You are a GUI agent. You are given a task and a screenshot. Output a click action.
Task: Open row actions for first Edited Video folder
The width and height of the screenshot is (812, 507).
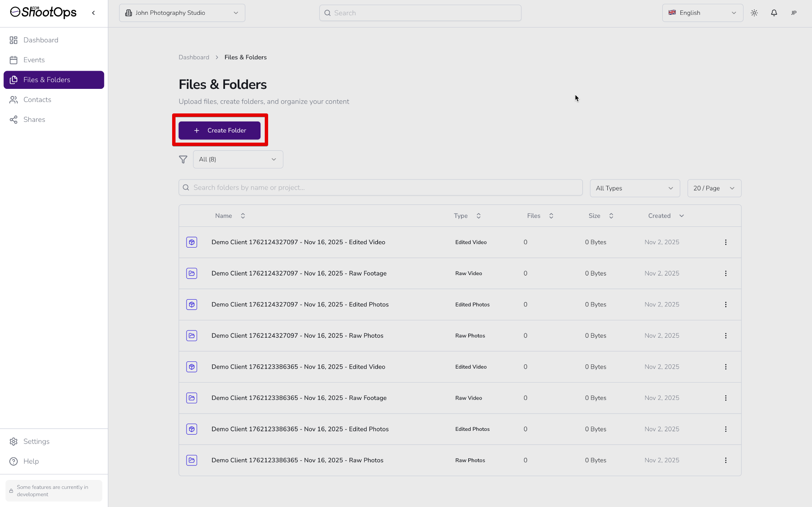pyautogui.click(x=725, y=242)
